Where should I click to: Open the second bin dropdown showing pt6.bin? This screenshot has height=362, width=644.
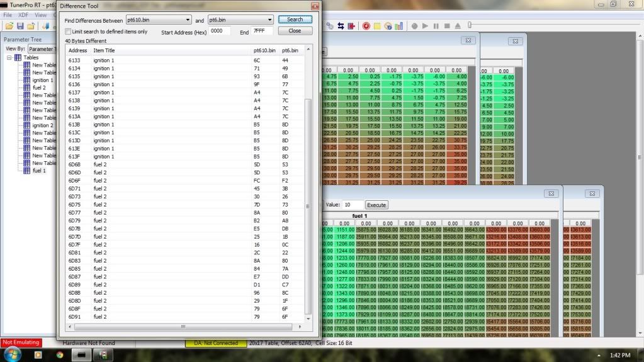tap(240, 20)
